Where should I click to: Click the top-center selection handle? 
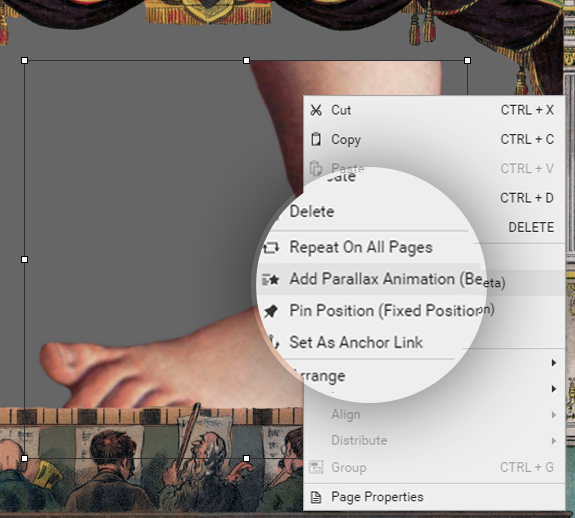(x=246, y=60)
